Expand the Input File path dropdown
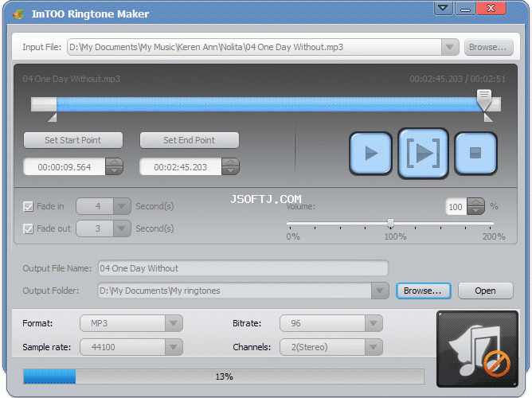Screen dimensions: 532x398 pos(450,47)
